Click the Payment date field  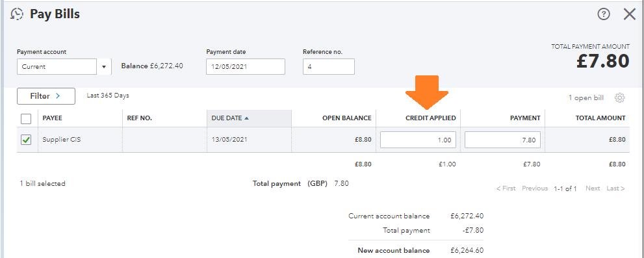(x=246, y=66)
